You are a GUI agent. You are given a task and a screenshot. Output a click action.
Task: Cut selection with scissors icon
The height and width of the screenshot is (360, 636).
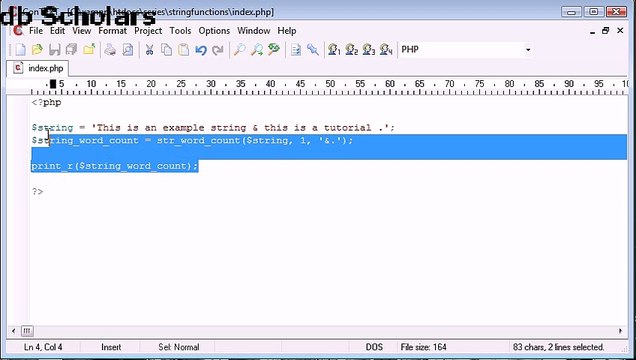pyautogui.click(x=149, y=49)
